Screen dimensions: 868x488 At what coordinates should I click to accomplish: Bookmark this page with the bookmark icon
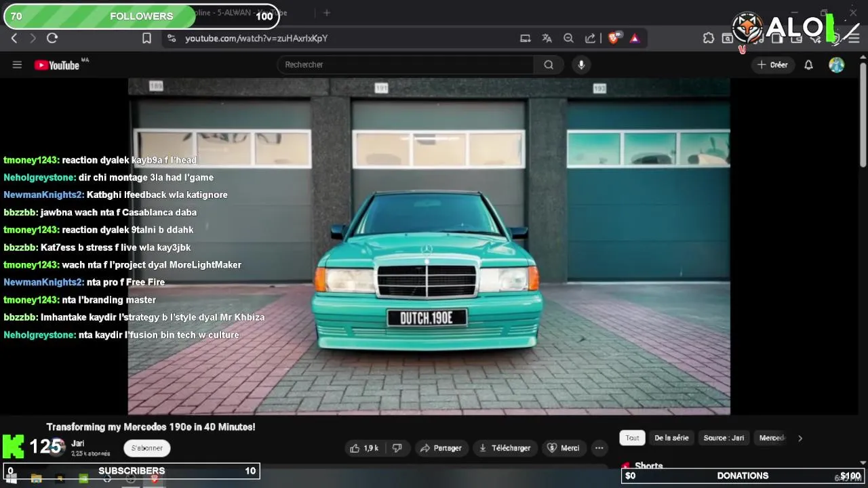pos(146,39)
